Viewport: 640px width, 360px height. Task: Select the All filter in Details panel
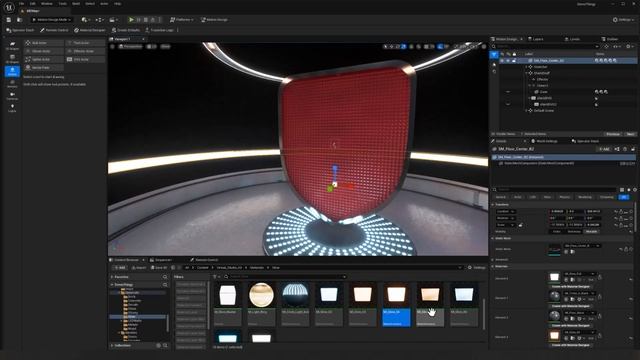point(624,197)
